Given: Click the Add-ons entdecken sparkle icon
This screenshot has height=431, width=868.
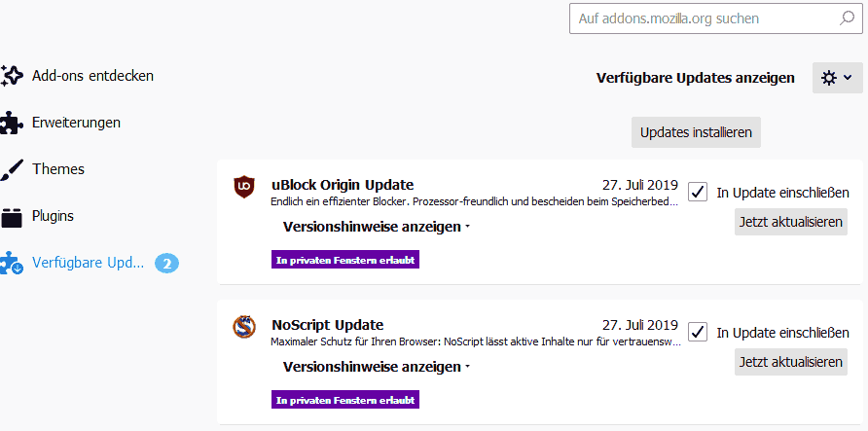Looking at the screenshot, I should pyautogui.click(x=12, y=76).
